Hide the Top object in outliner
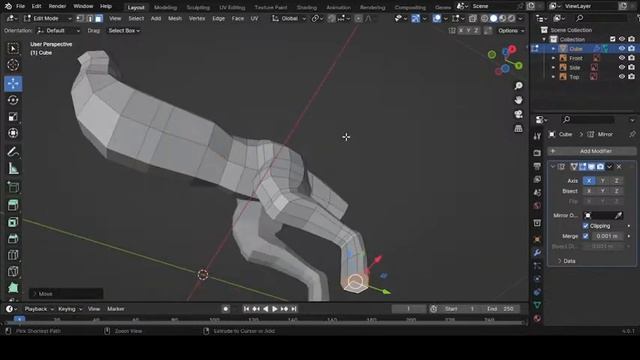Image resolution: width=640 pixels, height=360 pixels. (622, 77)
